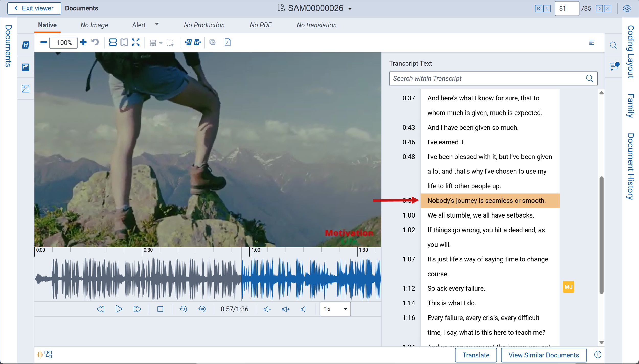Open the playback speed 1x dropdown
The width and height of the screenshot is (639, 364).
click(x=335, y=309)
